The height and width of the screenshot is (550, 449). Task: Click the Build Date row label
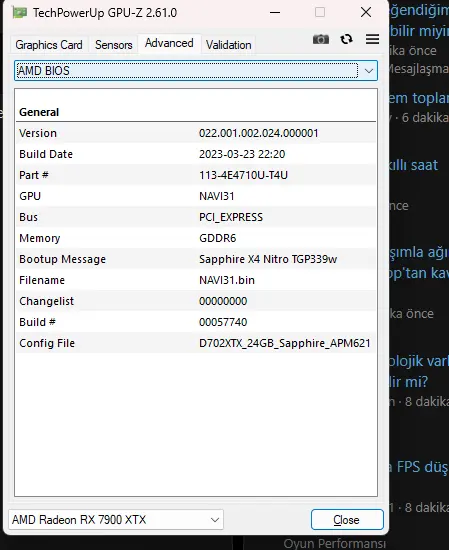pyautogui.click(x=46, y=154)
